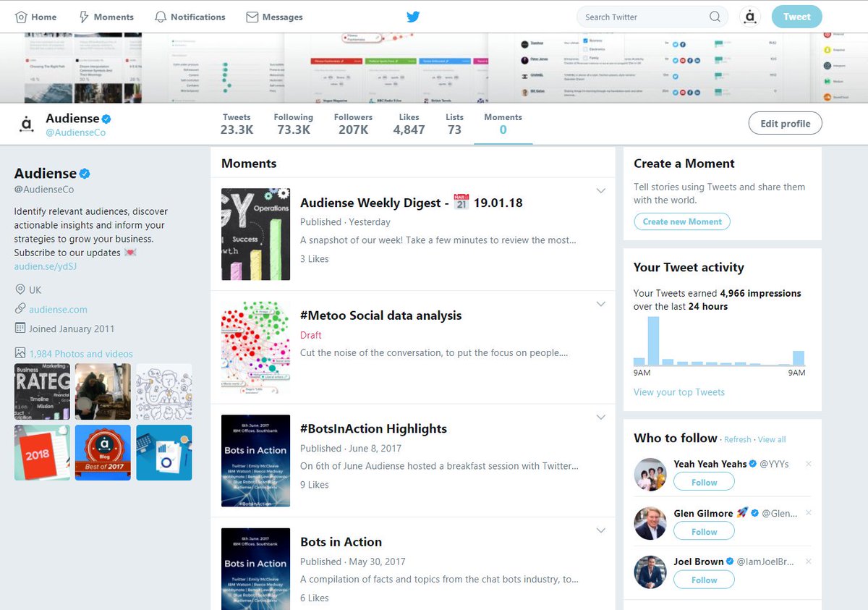868x610 pixels.
Task: Open Audiense Weekly Digest 19.01.18 moment
Action: tap(411, 203)
